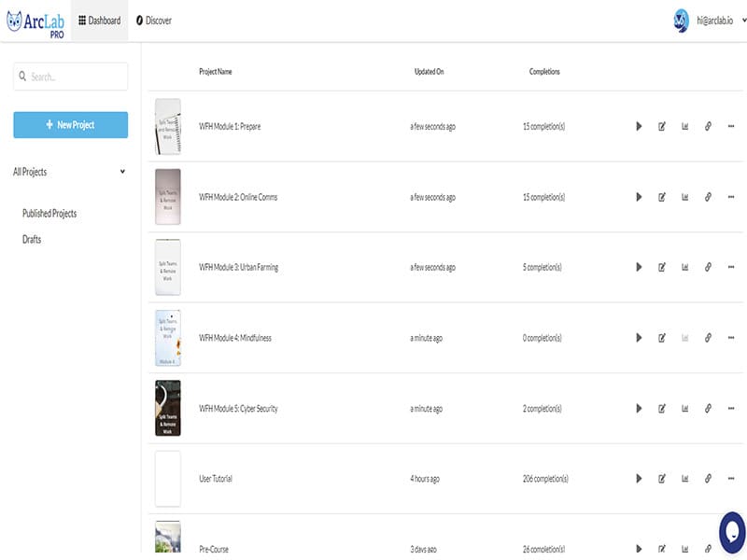
Task: Edit WFH Module 2: Online Comms
Action: [662, 197]
